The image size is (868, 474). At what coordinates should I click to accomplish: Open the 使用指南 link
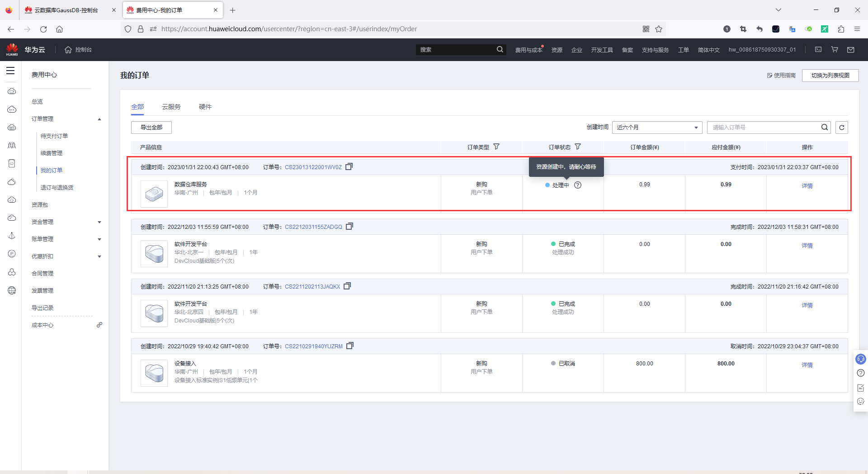(x=781, y=76)
